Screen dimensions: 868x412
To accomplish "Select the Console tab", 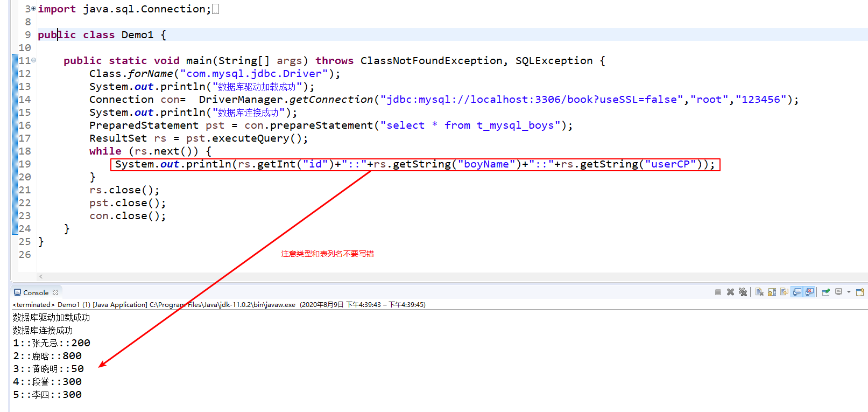I will tap(36, 292).
